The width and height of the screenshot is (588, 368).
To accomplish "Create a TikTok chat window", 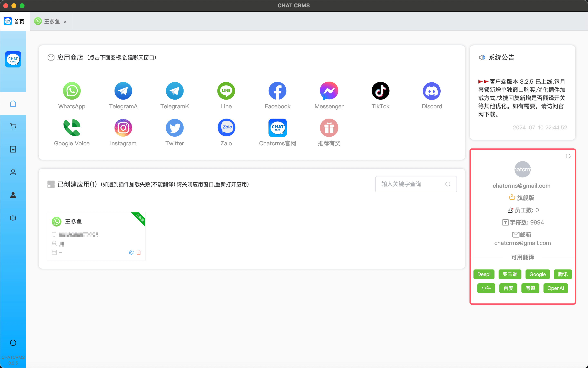I will point(381,91).
